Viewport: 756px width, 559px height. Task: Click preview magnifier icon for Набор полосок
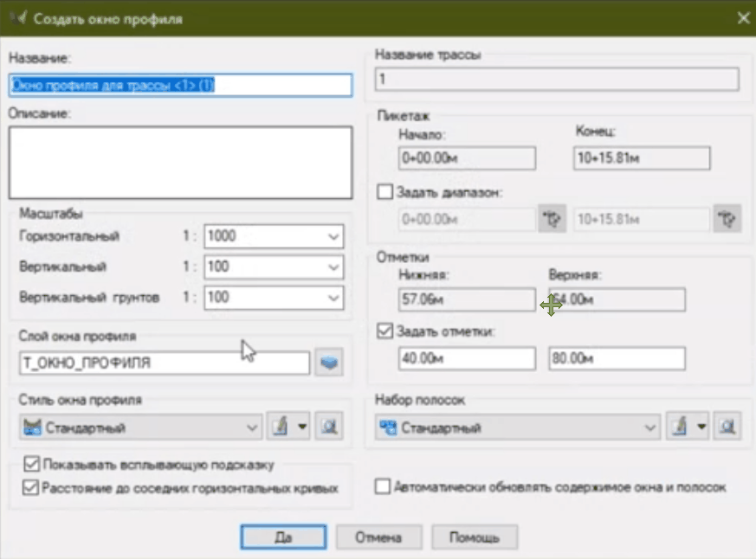[x=728, y=427]
